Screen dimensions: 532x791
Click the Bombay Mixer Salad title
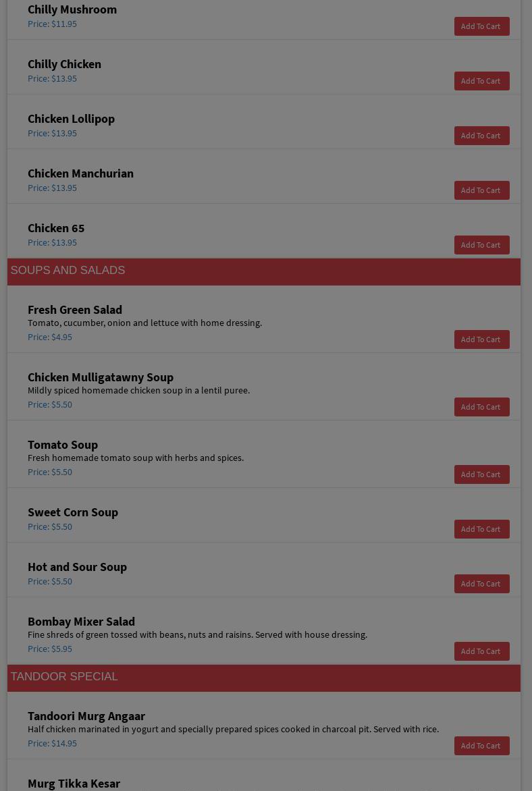pos(81,622)
